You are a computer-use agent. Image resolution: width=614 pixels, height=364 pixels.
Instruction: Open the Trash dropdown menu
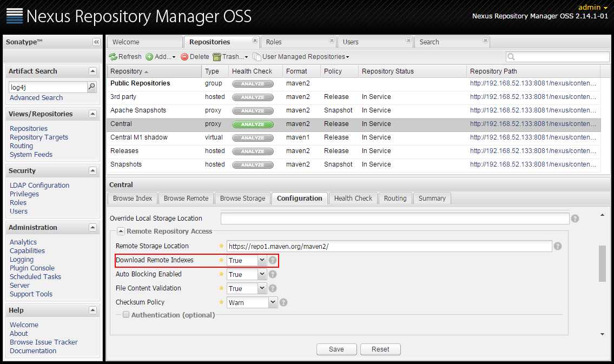pyautogui.click(x=230, y=57)
